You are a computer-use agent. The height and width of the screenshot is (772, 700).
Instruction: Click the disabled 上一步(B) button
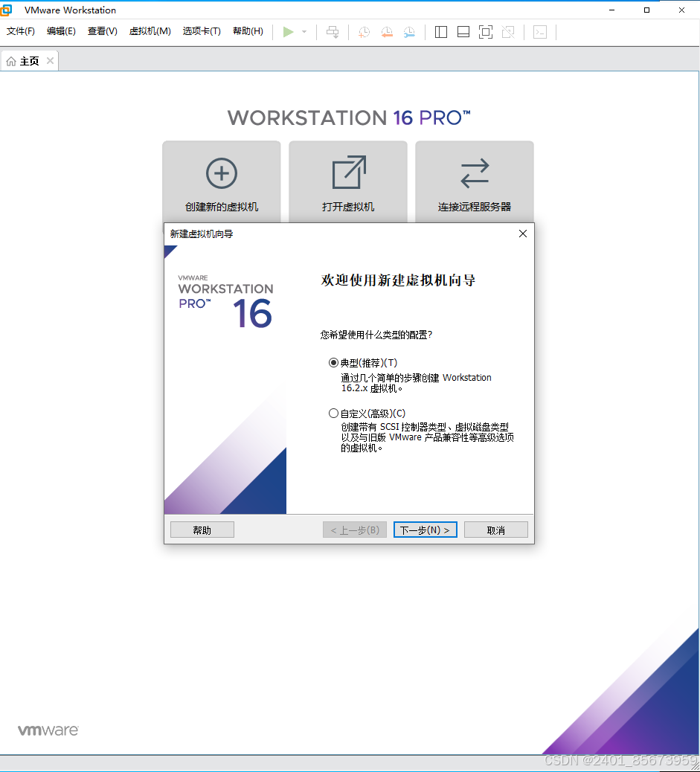(x=355, y=530)
